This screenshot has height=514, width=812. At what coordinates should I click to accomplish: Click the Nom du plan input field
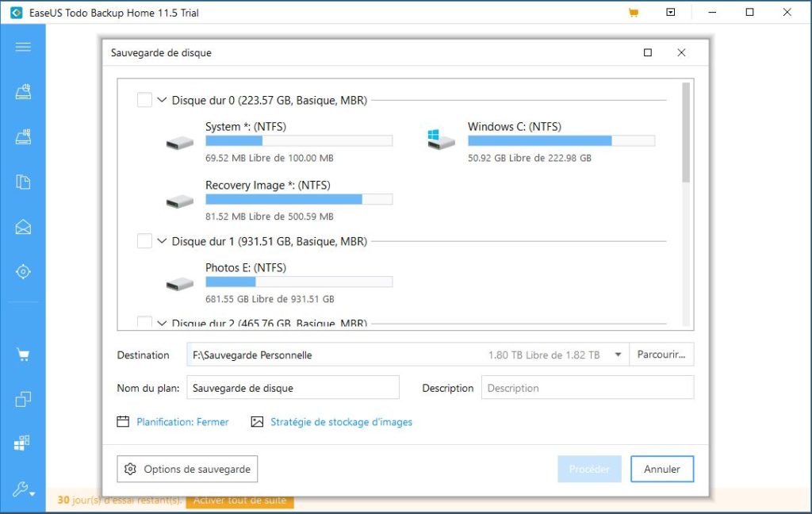click(293, 388)
